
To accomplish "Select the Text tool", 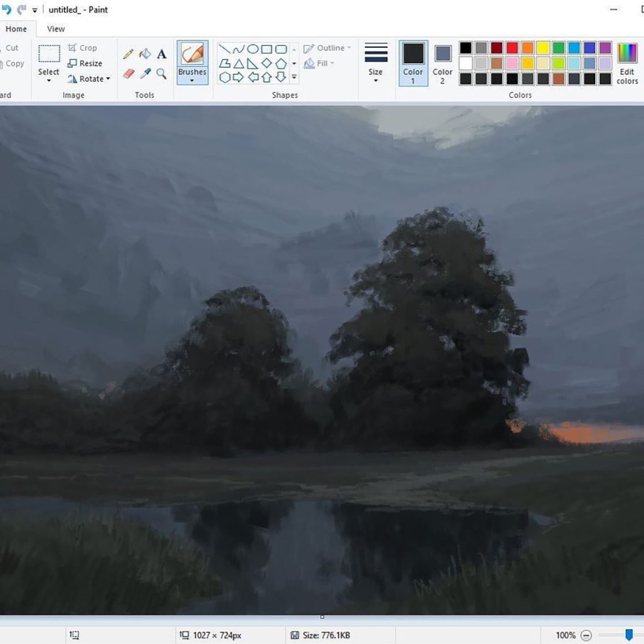I will [x=162, y=54].
